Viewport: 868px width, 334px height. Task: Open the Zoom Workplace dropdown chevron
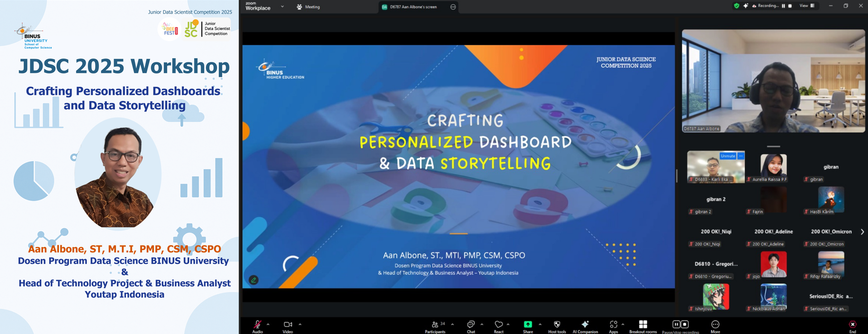(x=283, y=7)
